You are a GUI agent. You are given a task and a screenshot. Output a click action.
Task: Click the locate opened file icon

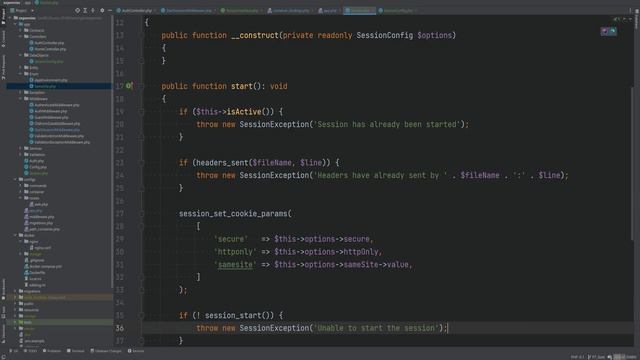77,10
